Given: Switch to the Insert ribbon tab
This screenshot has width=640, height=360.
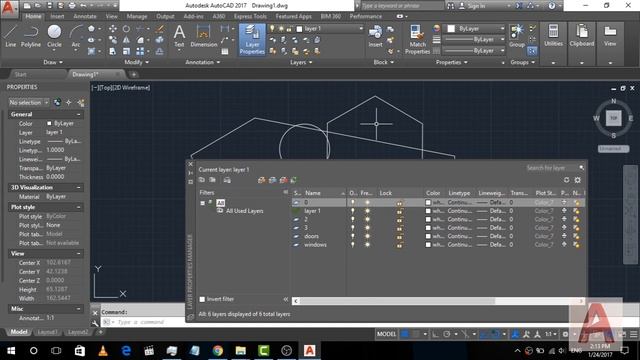Looking at the screenshot, I should 57,16.
